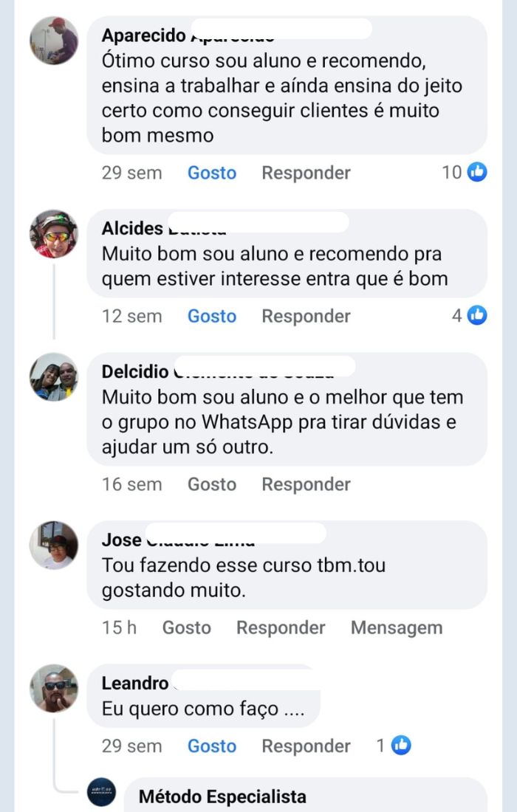Reply to Aparecido's comment with Responder
This screenshot has width=517, height=812.
click(x=306, y=173)
